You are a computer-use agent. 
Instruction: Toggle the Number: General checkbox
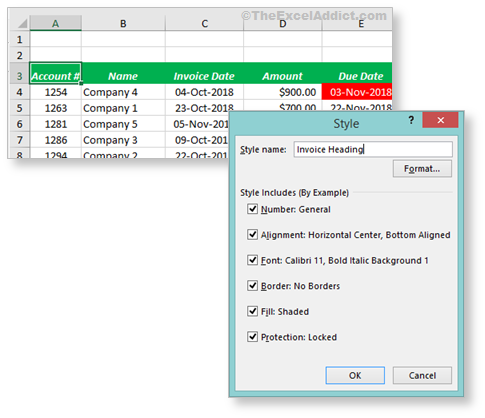[252, 209]
